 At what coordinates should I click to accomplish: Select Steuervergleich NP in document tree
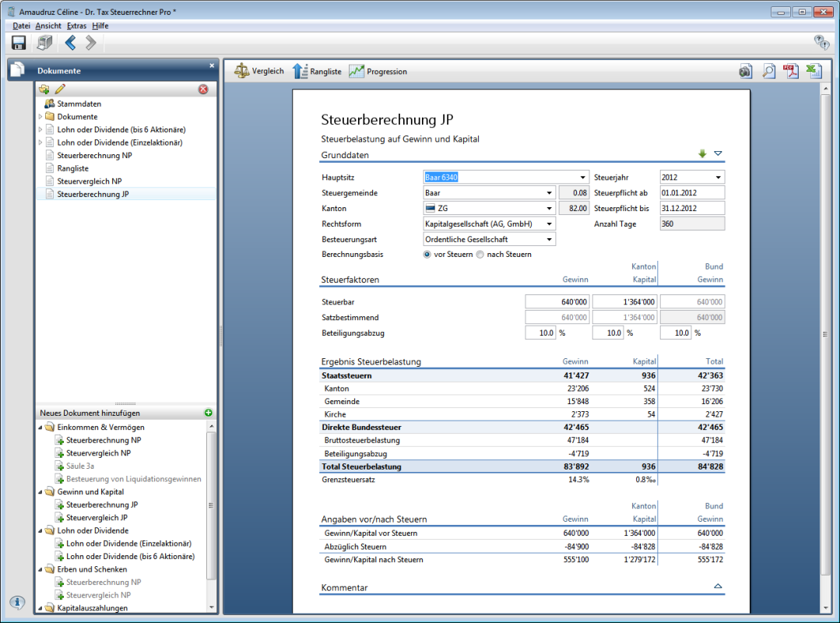click(x=90, y=181)
